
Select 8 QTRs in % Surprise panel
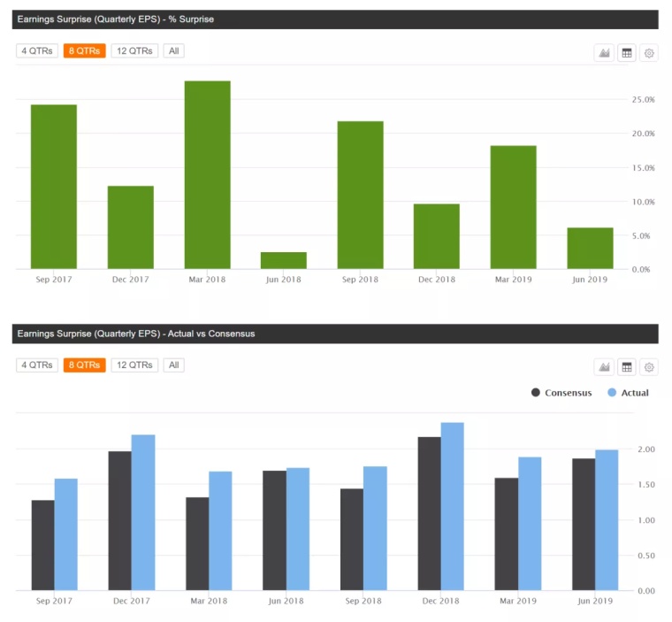point(84,51)
